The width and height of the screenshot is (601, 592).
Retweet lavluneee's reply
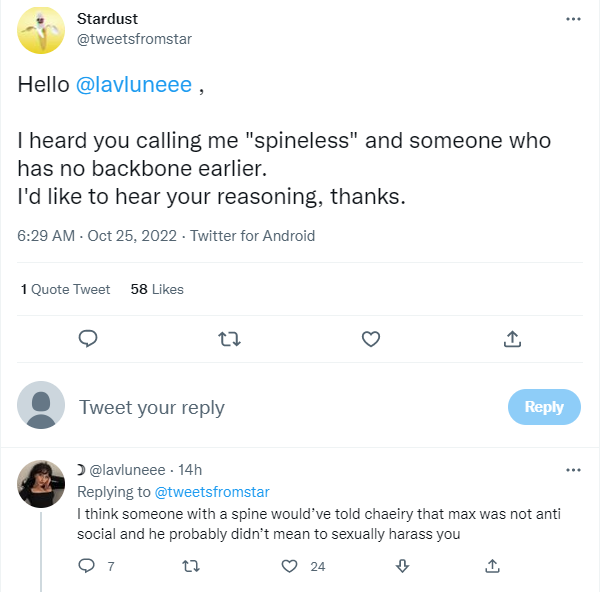point(188,566)
